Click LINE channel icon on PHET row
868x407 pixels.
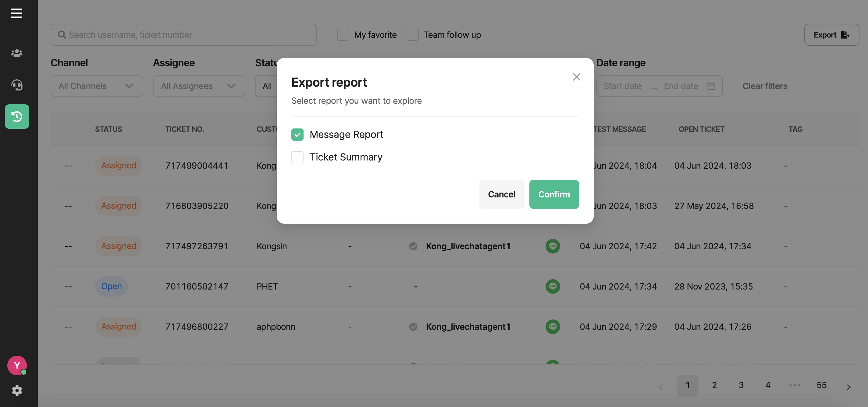[x=553, y=286]
